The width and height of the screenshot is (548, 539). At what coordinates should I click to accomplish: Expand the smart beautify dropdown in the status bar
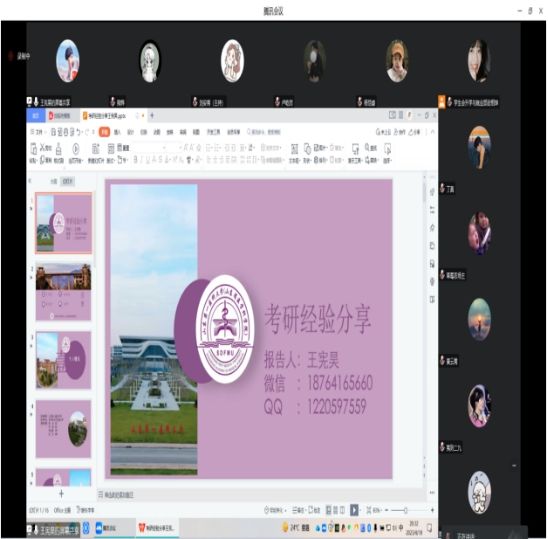click(x=274, y=510)
